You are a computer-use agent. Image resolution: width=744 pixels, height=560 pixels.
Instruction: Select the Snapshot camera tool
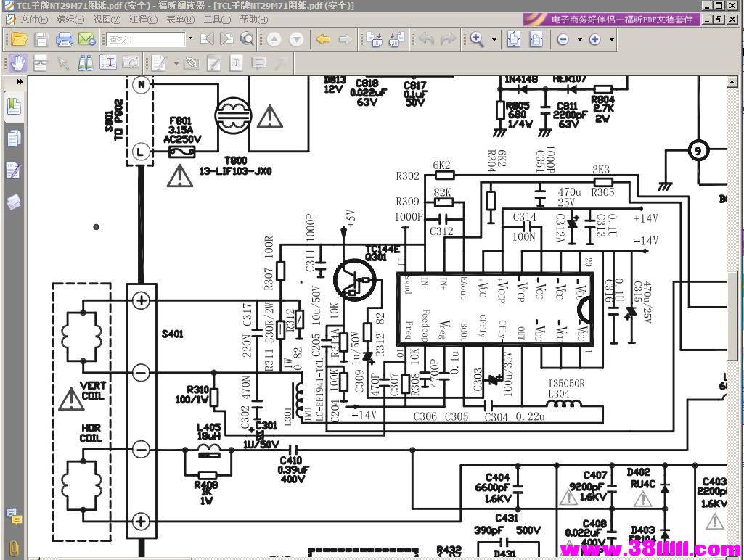(130, 64)
